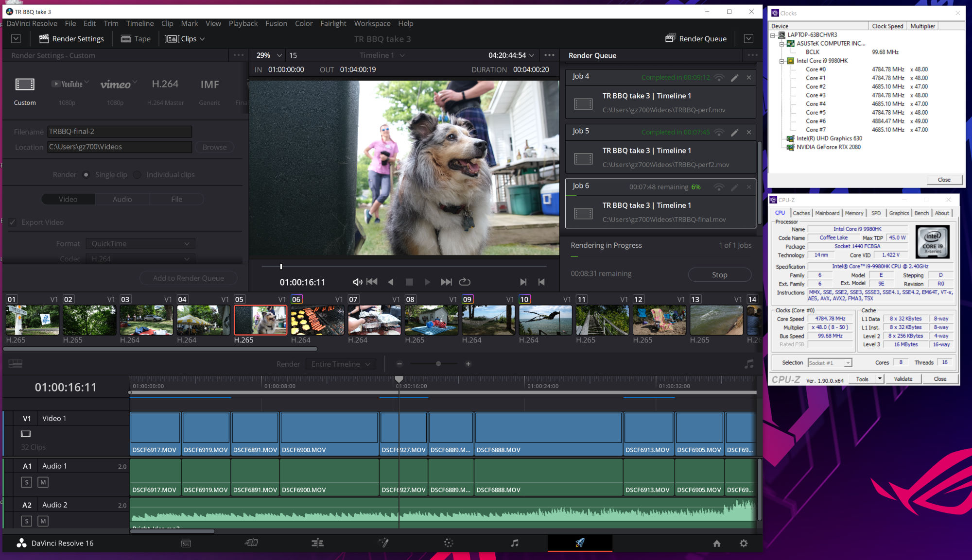Viewport: 972px width, 560px height.
Task: Remove Job 5 from render queue
Action: pos(749,132)
